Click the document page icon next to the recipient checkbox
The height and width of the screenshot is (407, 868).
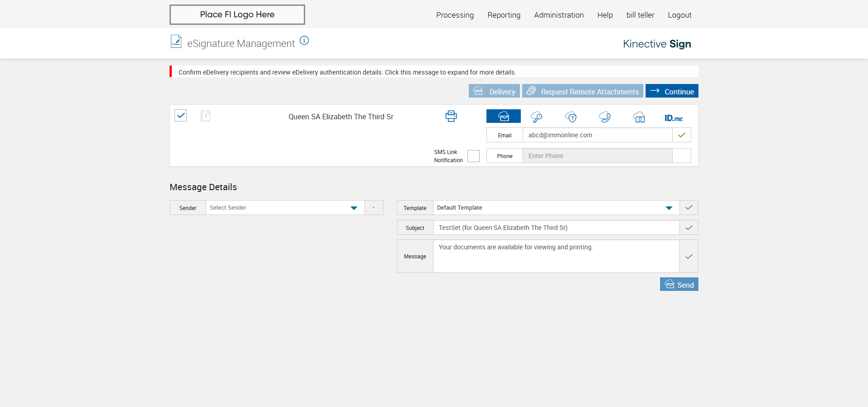tap(205, 116)
